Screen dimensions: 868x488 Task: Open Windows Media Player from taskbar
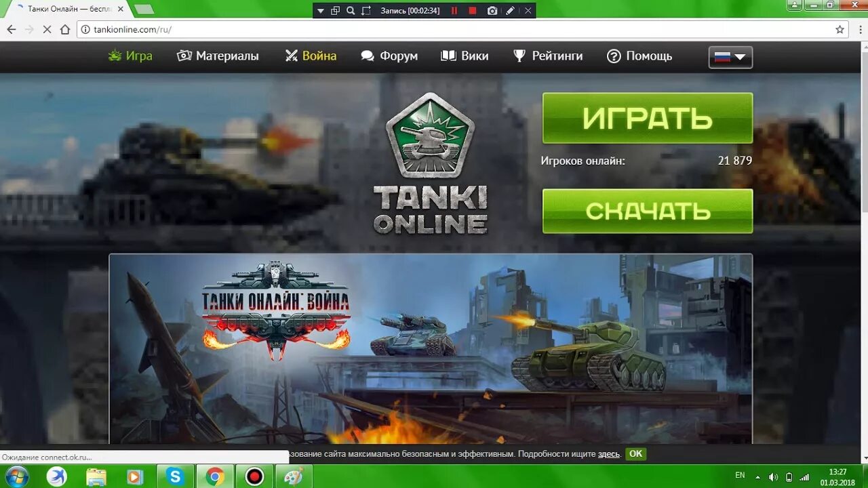pos(135,476)
